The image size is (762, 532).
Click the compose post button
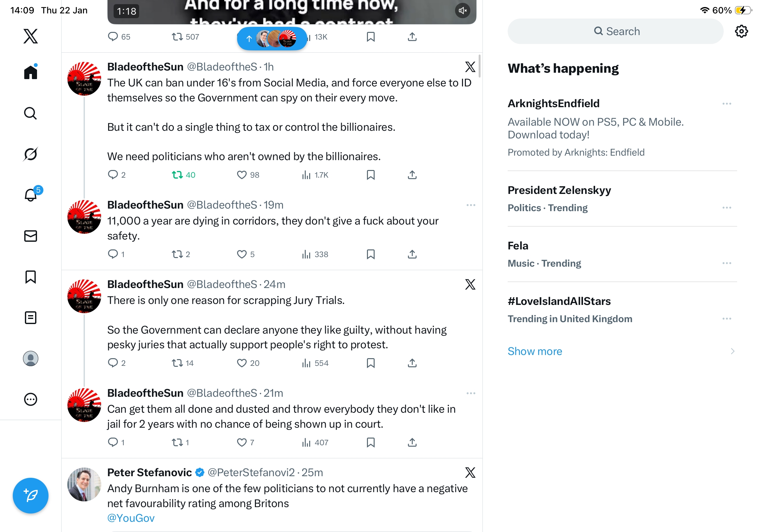point(31,496)
